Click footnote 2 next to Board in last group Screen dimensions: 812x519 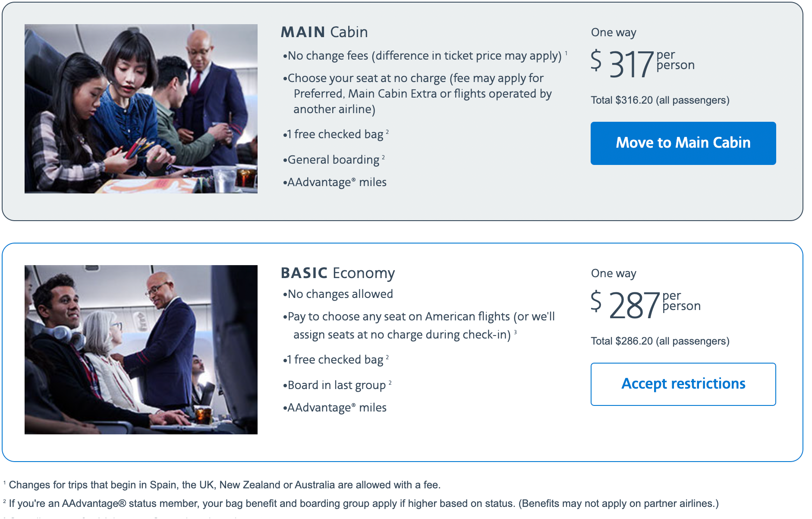click(x=390, y=382)
